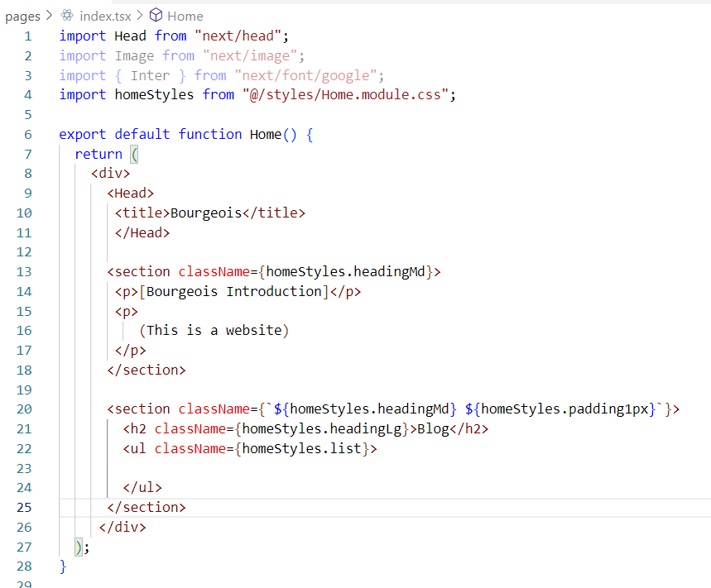Click the opening <div> tag
Screen dimensions: 711x588
coord(111,174)
